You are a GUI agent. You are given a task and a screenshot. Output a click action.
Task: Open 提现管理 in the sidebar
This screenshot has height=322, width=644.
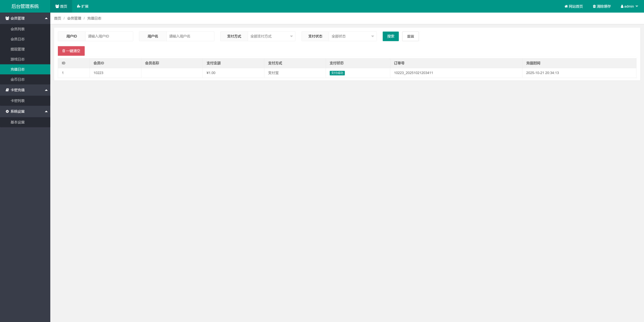(x=18, y=49)
